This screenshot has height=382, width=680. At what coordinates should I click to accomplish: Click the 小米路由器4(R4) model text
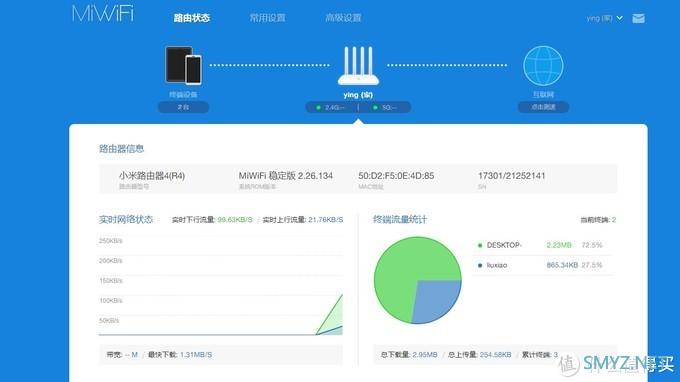click(152, 176)
